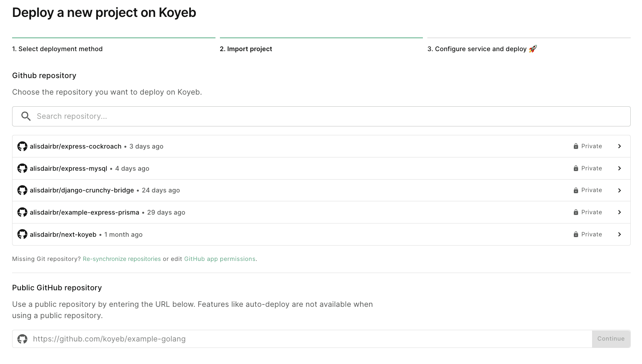Expand example-express-prisma with its right chevron
This screenshot has height=364, width=642.
tap(619, 212)
